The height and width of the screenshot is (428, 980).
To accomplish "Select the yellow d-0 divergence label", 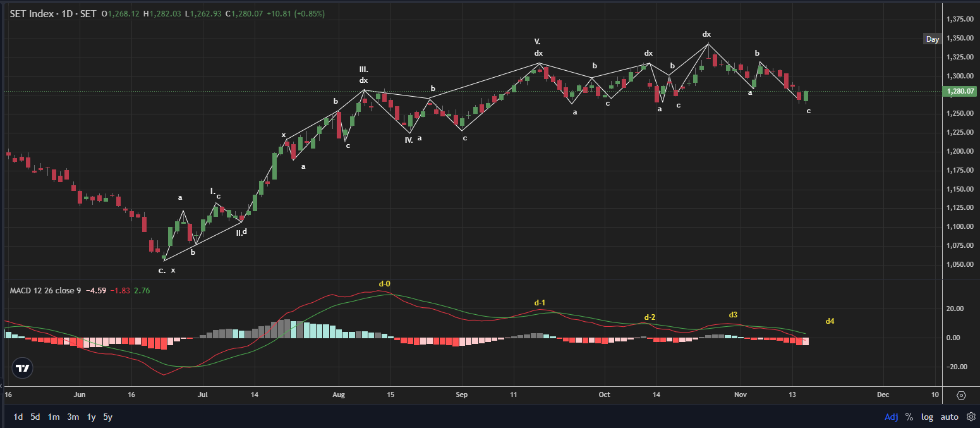I will click(385, 284).
